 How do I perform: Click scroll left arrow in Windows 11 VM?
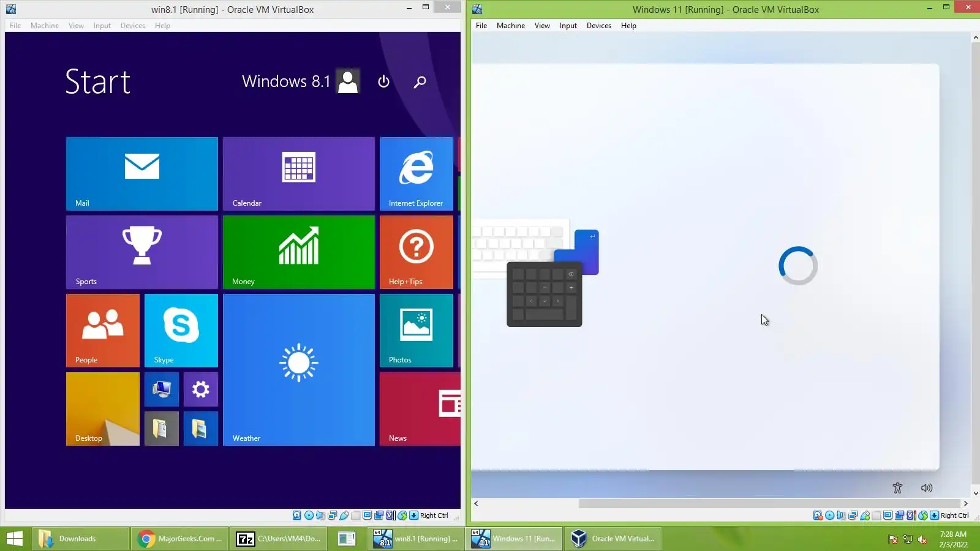pos(476,503)
